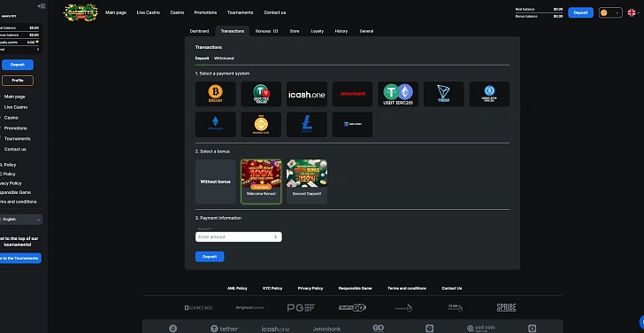Viewport: 644px width, 333px height.
Task: Click the sidebar Deposit button
Action: pos(18,65)
